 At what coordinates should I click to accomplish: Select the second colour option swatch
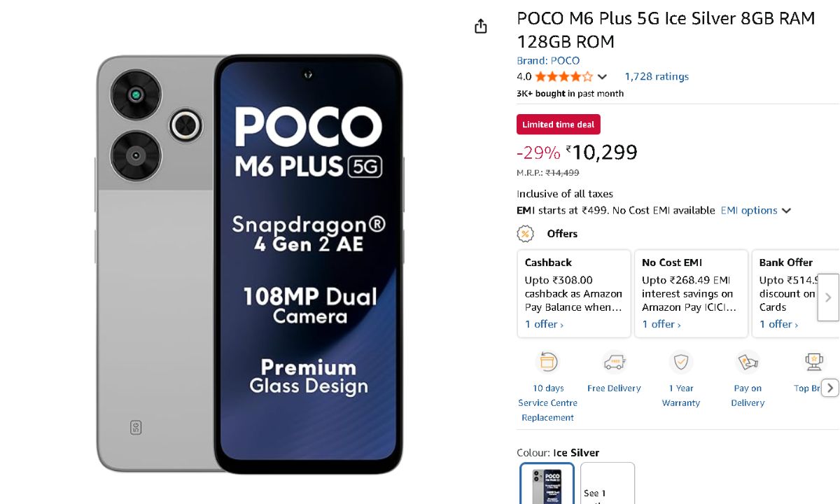608,484
